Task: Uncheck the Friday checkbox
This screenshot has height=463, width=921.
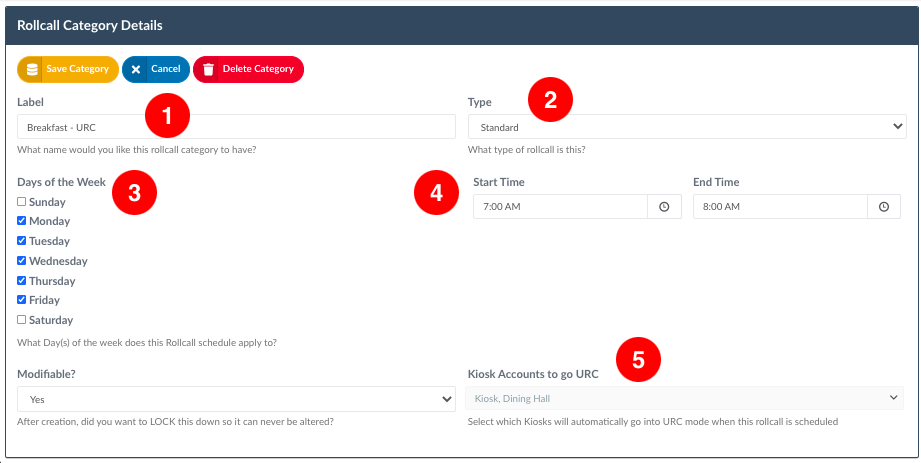Action: [x=22, y=300]
